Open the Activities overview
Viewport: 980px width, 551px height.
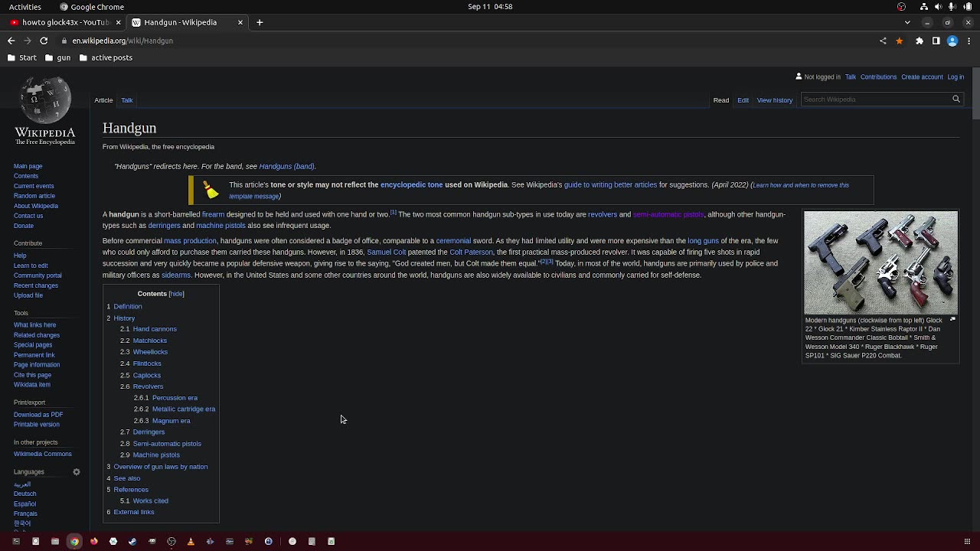25,7
